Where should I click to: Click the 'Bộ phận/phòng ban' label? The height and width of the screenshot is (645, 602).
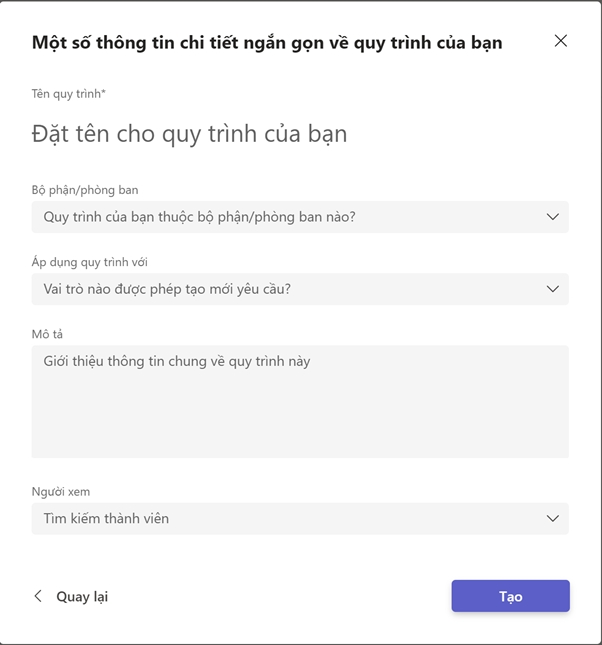click(x=85, y=190)
